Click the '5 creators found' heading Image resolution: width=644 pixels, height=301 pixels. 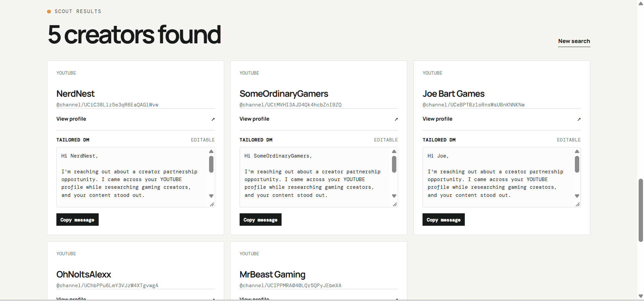click(x=134, y=35)
